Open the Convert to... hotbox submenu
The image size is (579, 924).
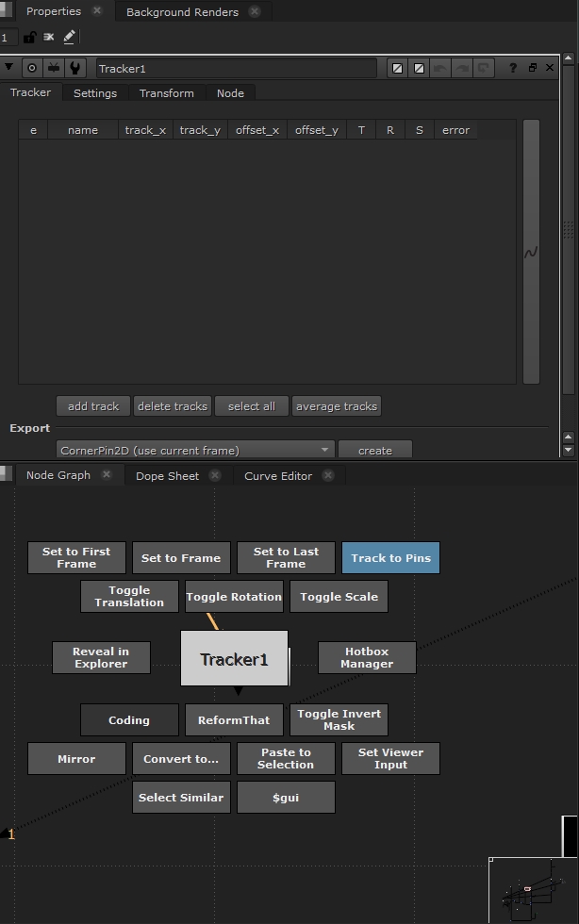click(x=181, y=759)
